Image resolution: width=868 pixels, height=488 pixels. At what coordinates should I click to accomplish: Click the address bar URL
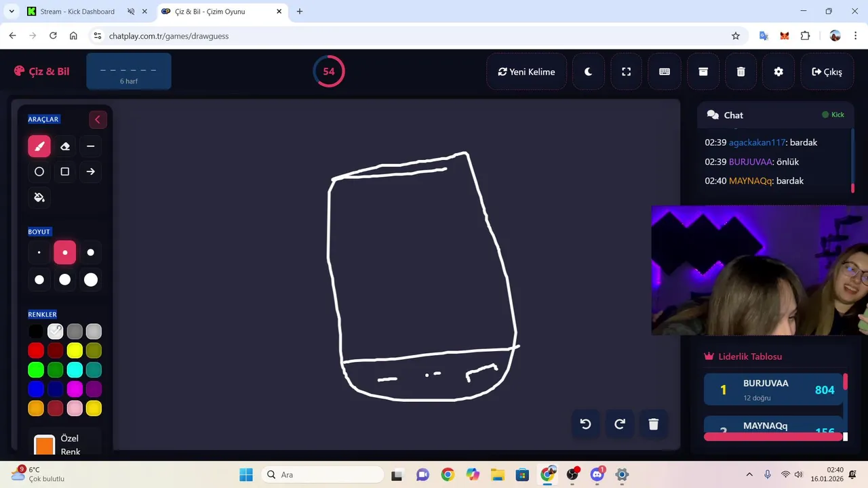169,36
